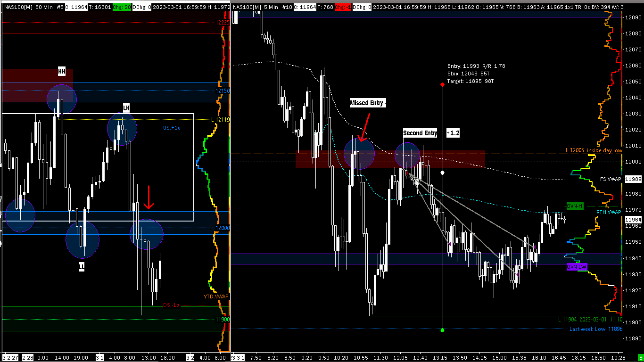Click the L 11904 2023-03-01 low label
The image size is (644, 362).
tap(590, 320)
